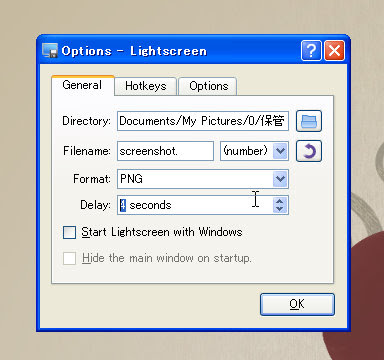
Task: Click the disabled Hide main window checkbox
Action: tap(69, 258)
